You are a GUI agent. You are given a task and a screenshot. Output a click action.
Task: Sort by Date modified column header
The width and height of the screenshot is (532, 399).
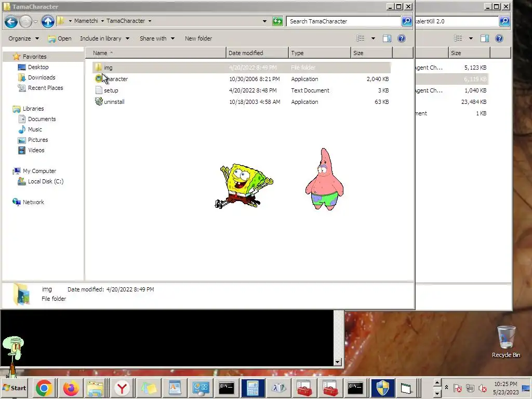[x=257, y=53]
